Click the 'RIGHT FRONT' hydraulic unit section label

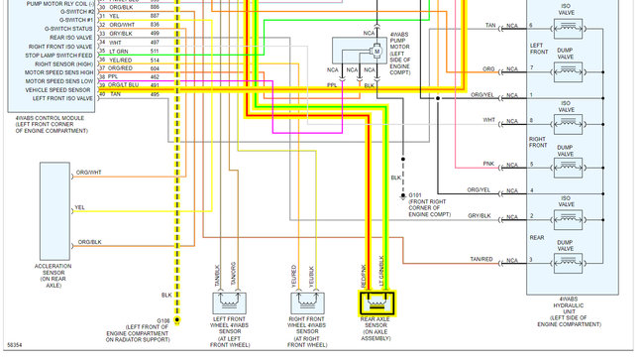click(538, 142)
